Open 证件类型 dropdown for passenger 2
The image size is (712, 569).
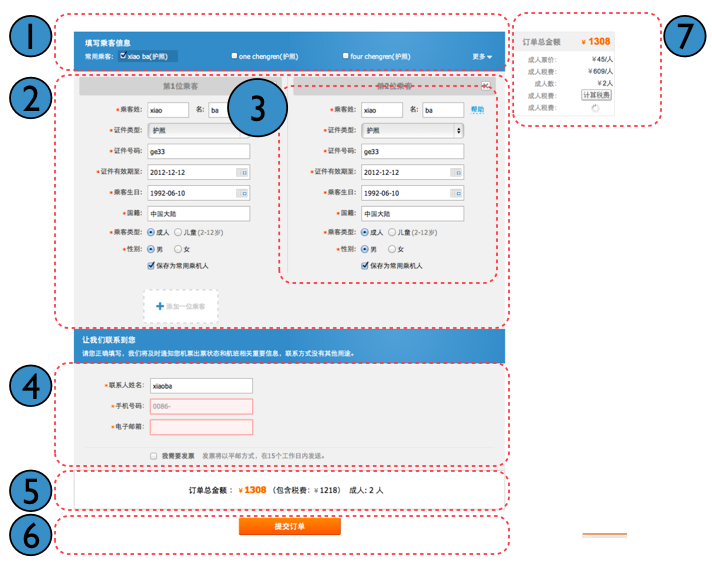413,130
